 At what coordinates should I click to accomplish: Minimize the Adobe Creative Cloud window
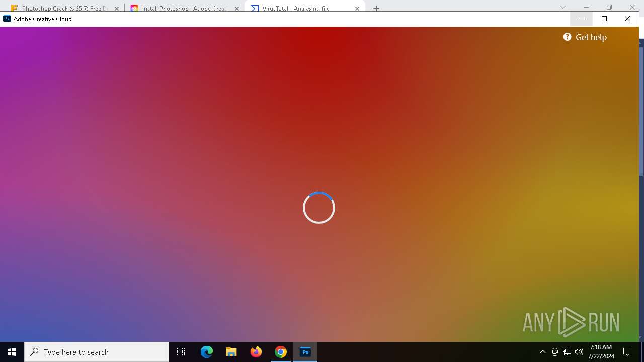(x=582, y=19)
